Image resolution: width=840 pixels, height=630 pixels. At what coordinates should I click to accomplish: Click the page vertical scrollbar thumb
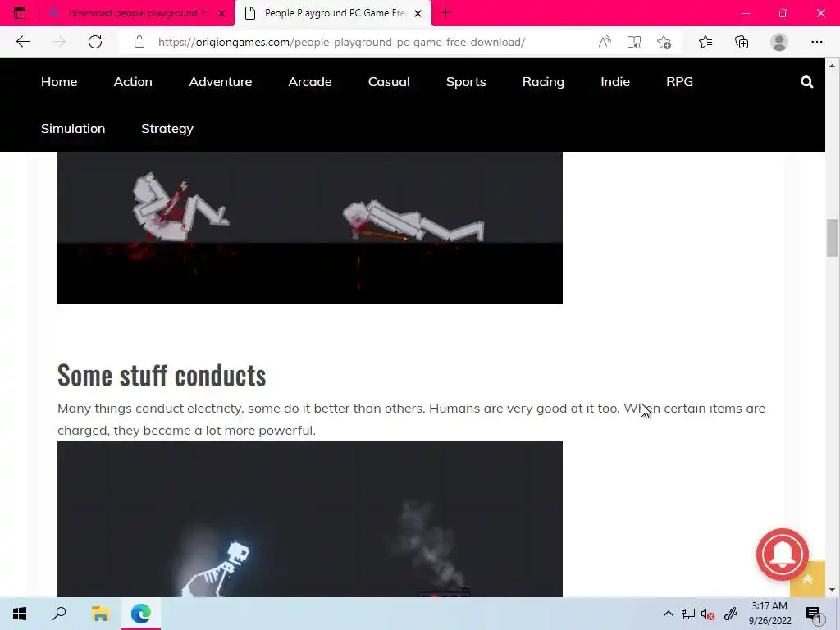(832, 238)
